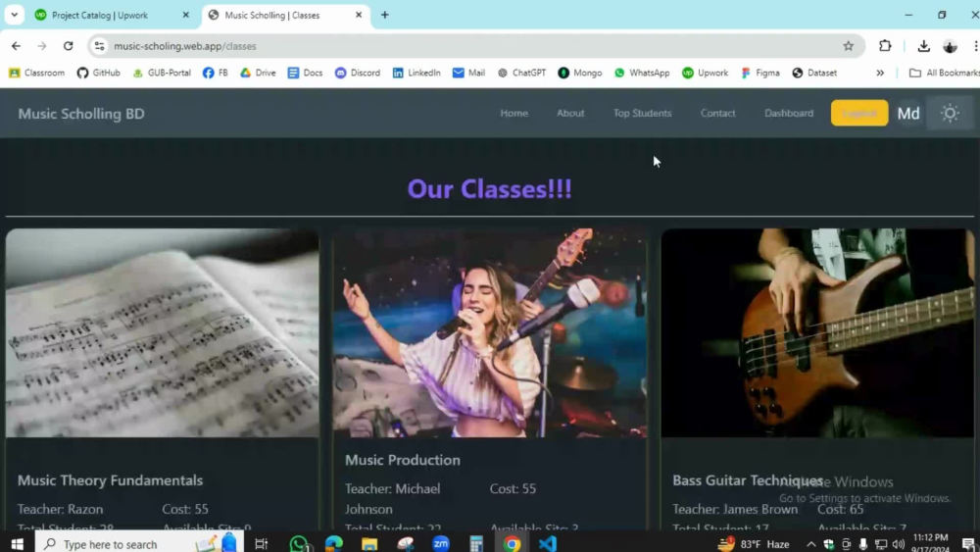
Task: Click Music Theory Fundamentals sheet music image
Action: tap(163, 332)
